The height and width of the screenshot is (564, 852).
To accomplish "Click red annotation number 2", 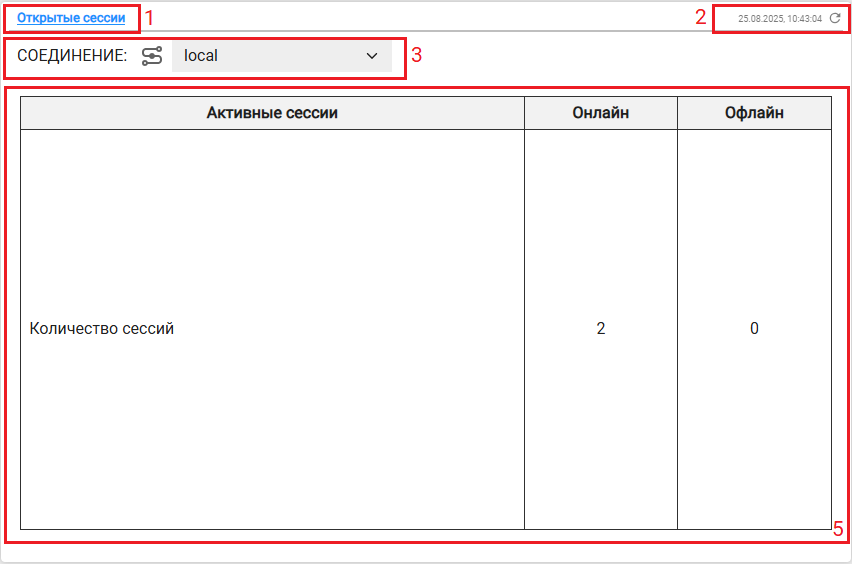I will [701, 18].
